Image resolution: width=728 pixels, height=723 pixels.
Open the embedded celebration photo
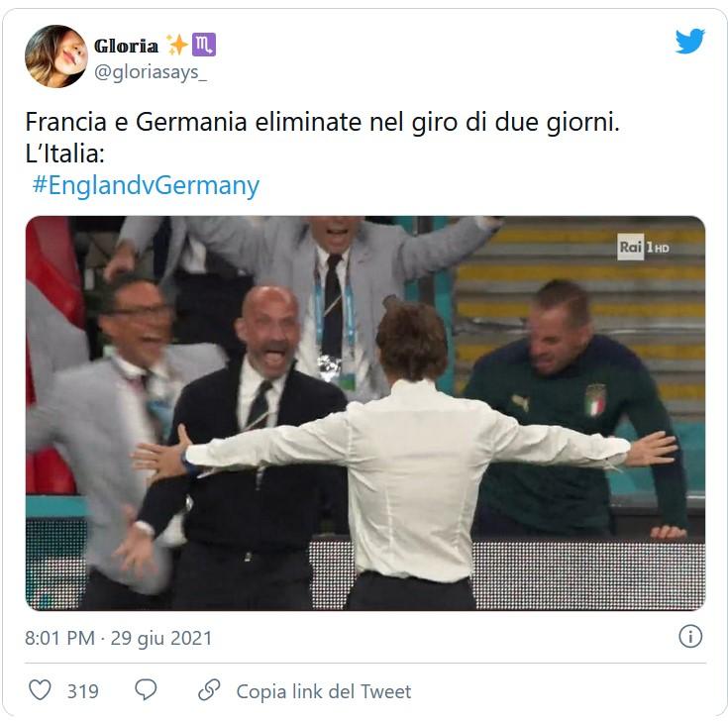click(365, 413)
